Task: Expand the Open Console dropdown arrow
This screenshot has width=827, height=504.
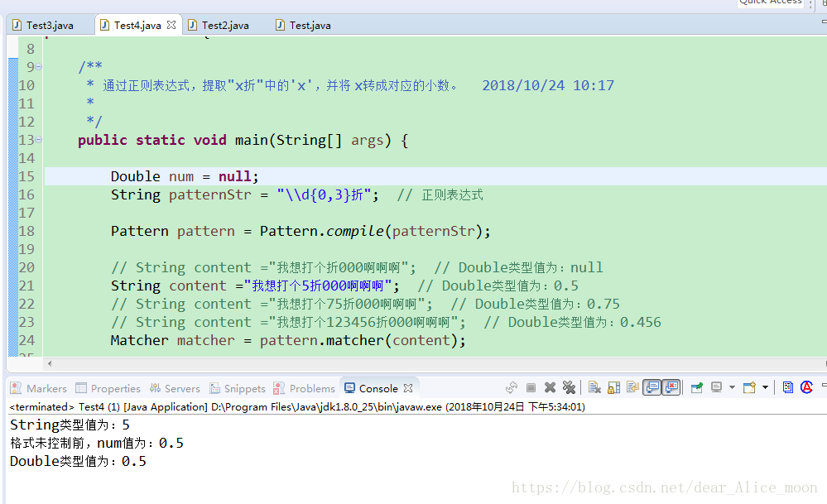Action: (x=765, y=387)
